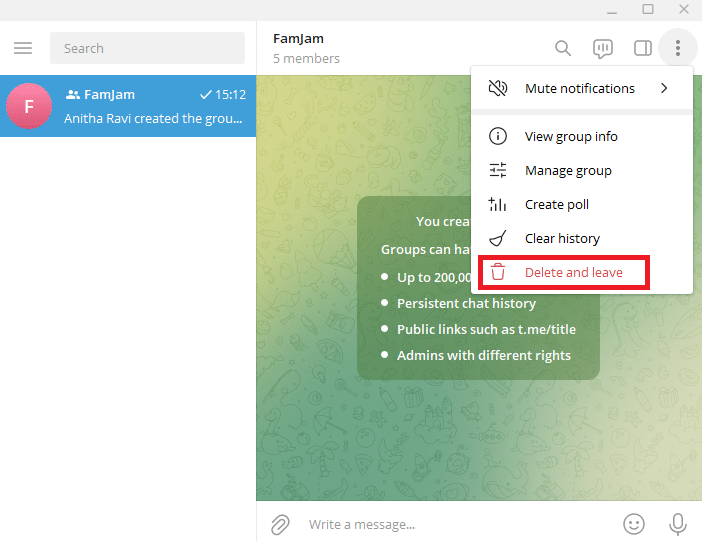Record voice message with microphone icon
Screen dimensions: 702x541
(x=678, y=524)
